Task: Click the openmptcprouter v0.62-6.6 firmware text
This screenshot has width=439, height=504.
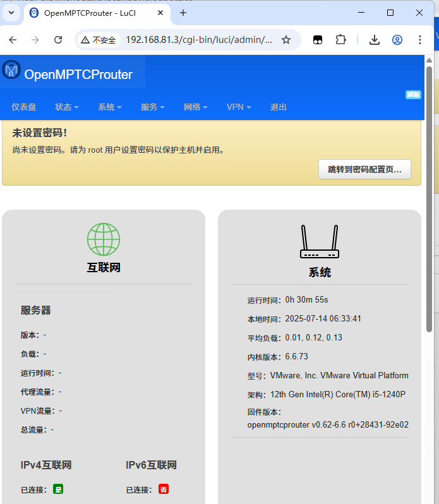Action: point(328,424)
